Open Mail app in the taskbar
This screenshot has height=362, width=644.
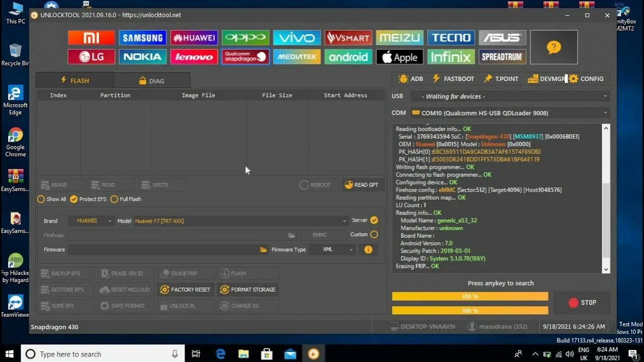tap(290, 354)
